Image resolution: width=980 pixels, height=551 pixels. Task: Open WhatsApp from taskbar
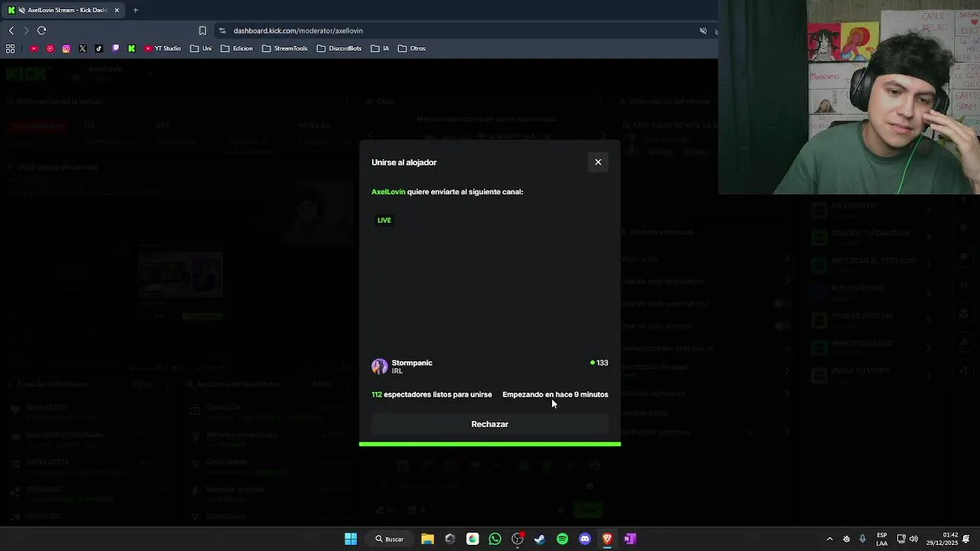[495, 539]
